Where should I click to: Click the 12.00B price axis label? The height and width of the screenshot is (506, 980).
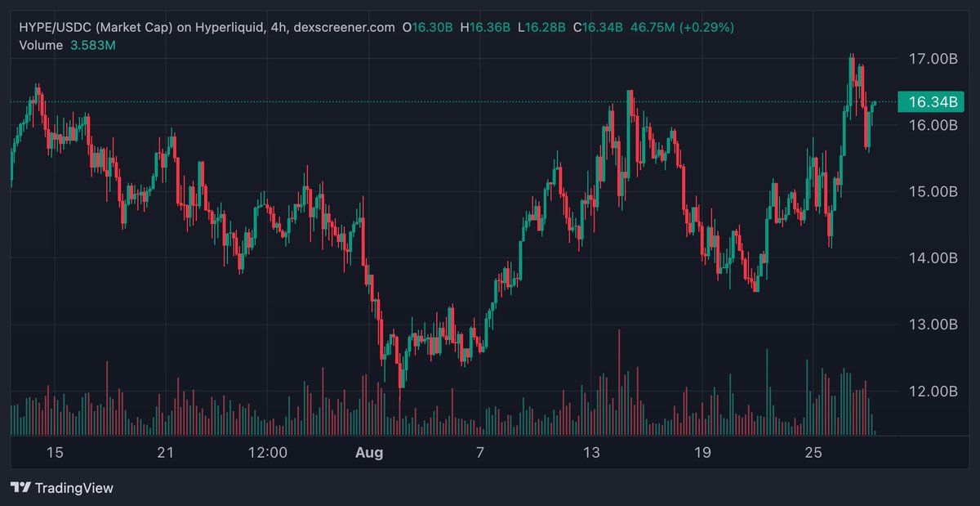[932, 391]
